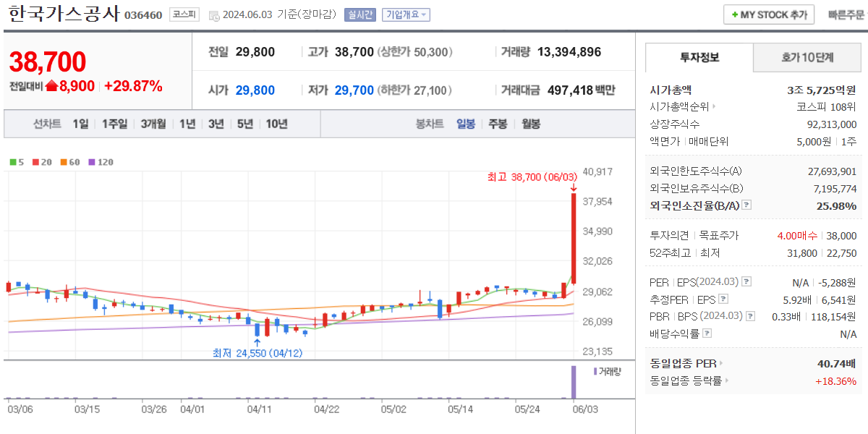Switch to the 투자정보 tab
The image size is (868, 434).
[699, 57]
